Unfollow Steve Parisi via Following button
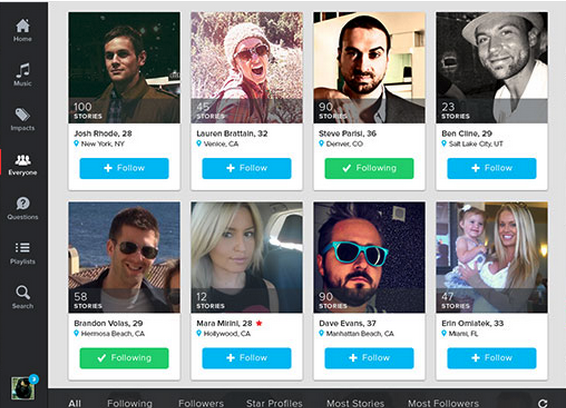This screenshot has height=408, width=566. (369, 168)
